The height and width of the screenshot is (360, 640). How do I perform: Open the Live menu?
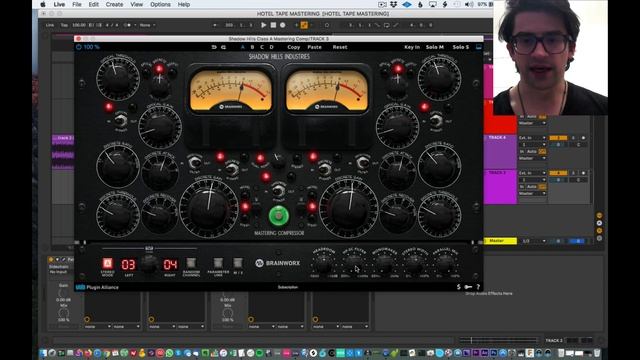click(x=59, y=4)
